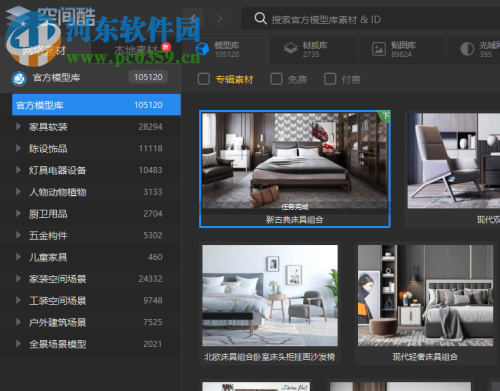Image resolution: width=500 pixels, height=391 pixels.
Task: Click the 官方模型库 panel header
Action: [x=90, y=78]
